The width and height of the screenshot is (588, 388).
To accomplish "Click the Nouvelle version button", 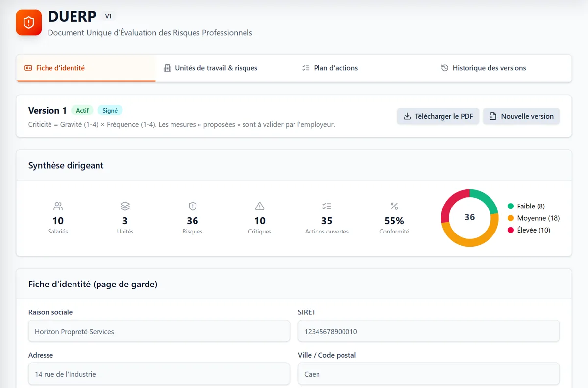I will pyautogui.click(x=521, y=116).
